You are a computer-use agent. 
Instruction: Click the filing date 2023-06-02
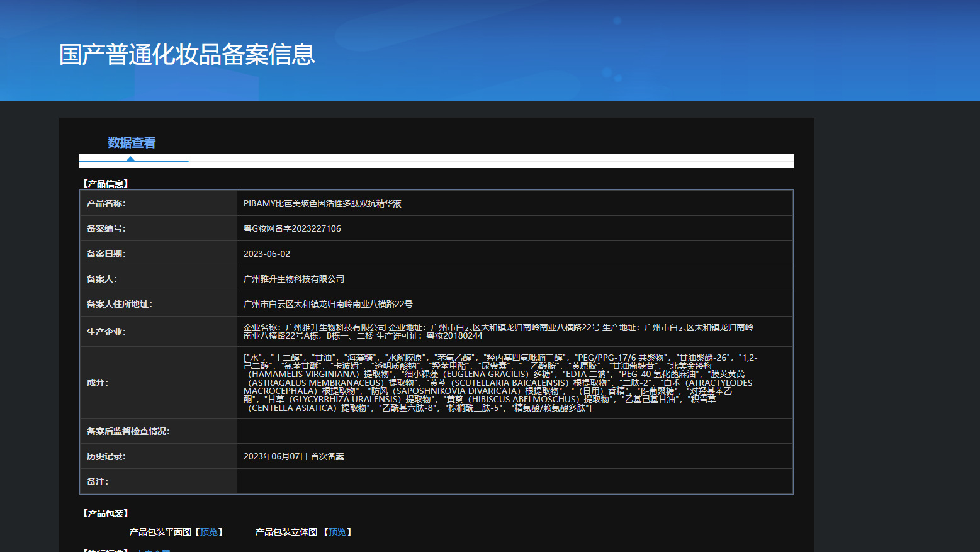pos(267,254)
